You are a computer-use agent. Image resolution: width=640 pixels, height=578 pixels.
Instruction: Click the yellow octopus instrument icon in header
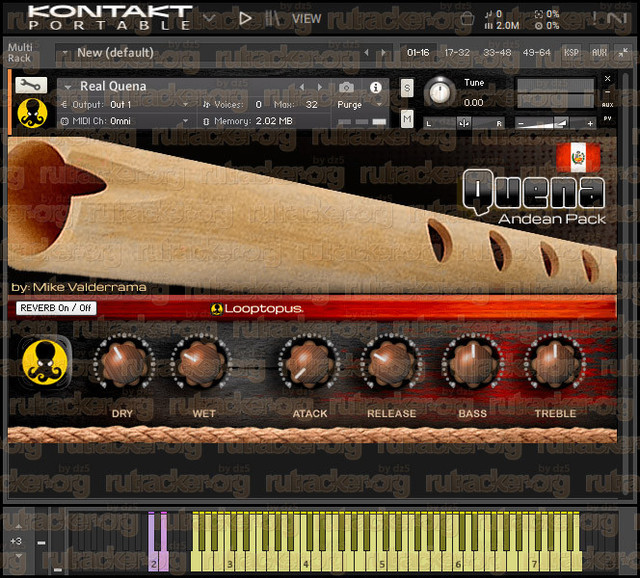32,113
